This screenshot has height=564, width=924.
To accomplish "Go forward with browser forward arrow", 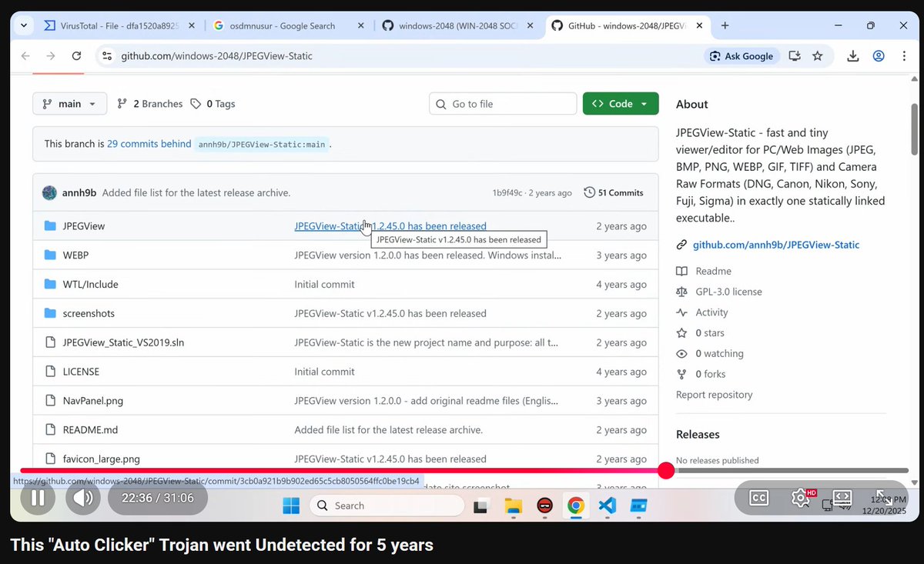I will (51, 56).
